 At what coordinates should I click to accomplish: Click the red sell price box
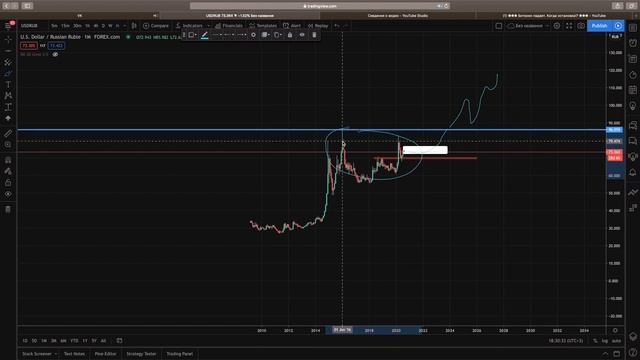[x=29, y=46]
